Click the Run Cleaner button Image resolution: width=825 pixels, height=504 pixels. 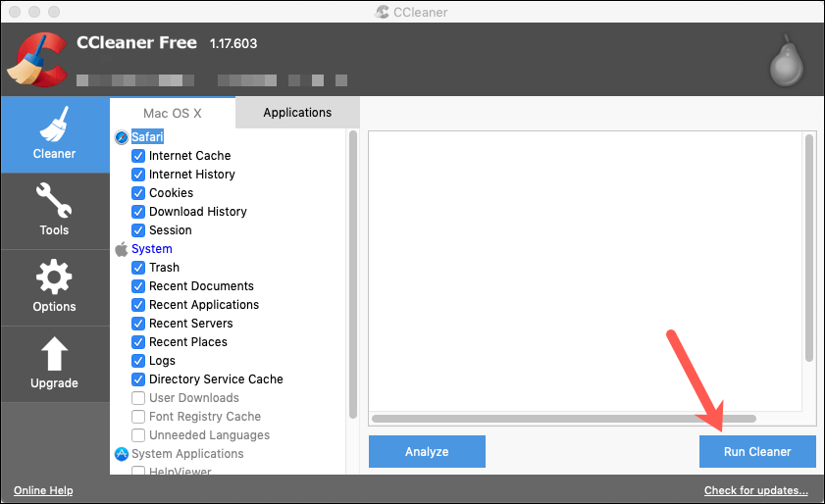point(757,451)
